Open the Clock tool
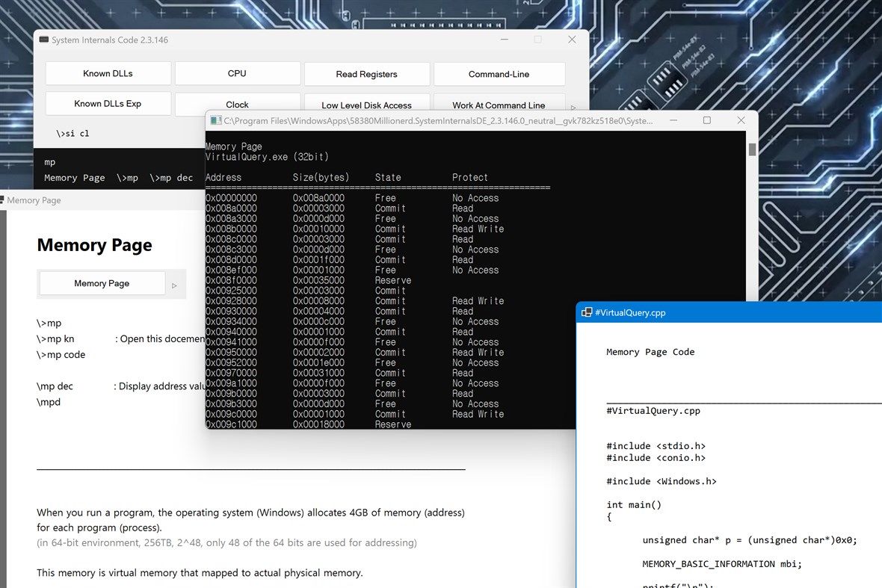This screenshot has width=882, height=588. point(237,104)
